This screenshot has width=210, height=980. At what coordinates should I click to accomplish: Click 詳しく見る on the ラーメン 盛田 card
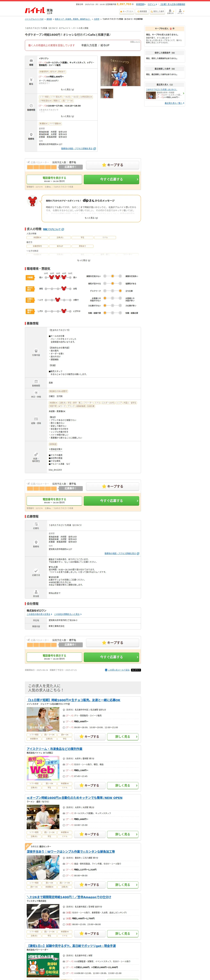coord(122,834)
